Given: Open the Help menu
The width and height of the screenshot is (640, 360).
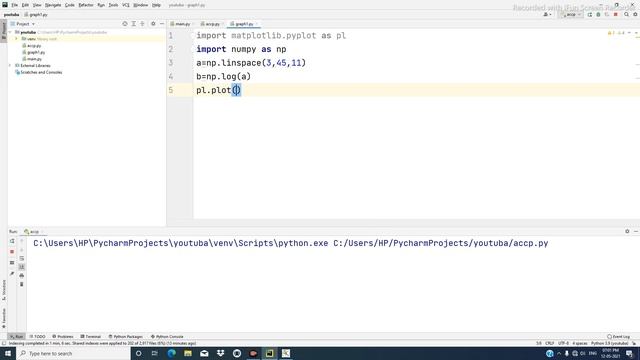Looking at the screenshot, I should click(x=156, y=5).
